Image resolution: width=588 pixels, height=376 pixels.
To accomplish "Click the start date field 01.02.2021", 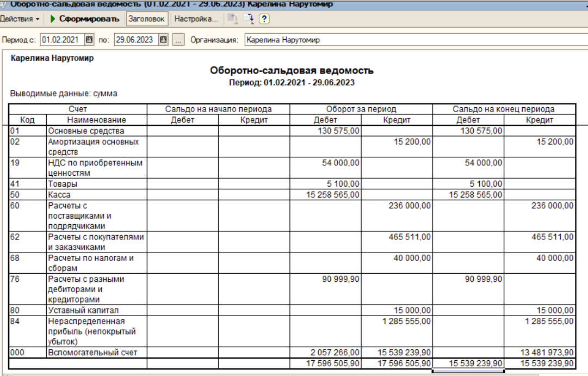I will [62, 40].
